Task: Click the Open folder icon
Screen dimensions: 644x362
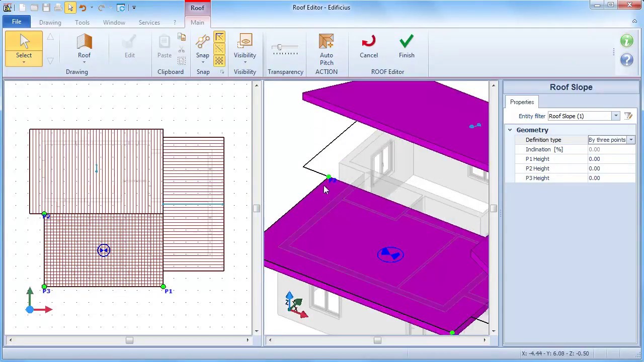Action: coord(34,8)
